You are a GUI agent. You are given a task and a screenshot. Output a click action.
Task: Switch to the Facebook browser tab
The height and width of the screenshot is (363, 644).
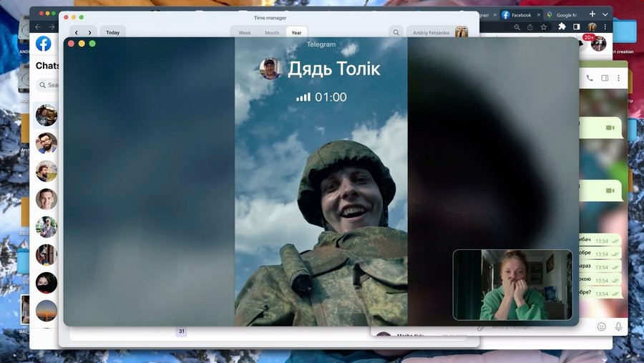click(521, 15)
